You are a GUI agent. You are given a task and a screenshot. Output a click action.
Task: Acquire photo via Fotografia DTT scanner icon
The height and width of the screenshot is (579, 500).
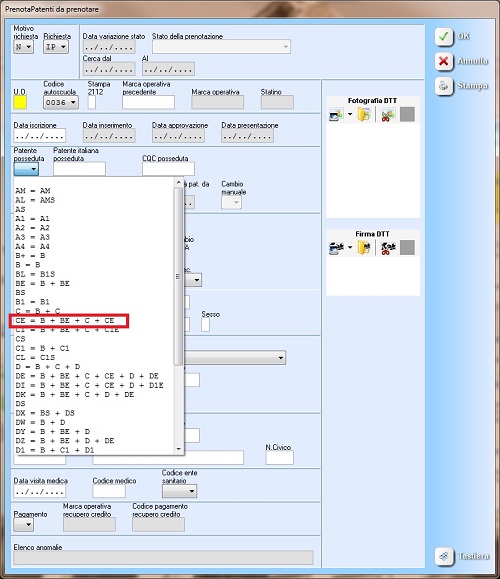click(x=336, y=114)
